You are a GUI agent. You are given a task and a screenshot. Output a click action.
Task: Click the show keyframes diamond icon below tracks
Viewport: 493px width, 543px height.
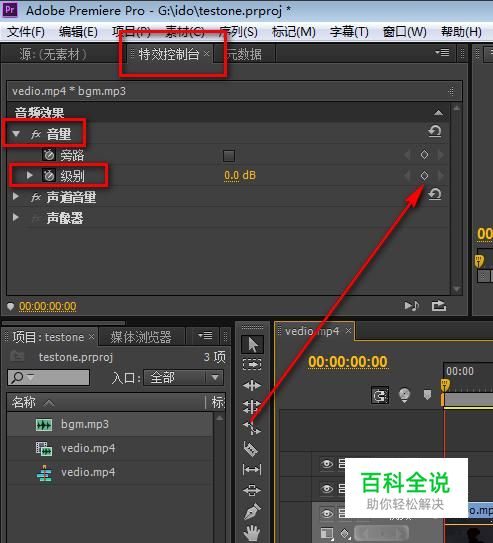pyautogui.click(x=345, y=533)
